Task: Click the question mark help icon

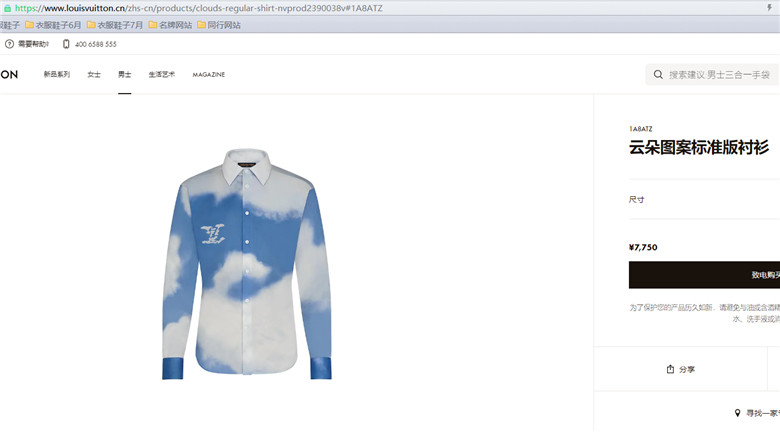Action: 9,44
